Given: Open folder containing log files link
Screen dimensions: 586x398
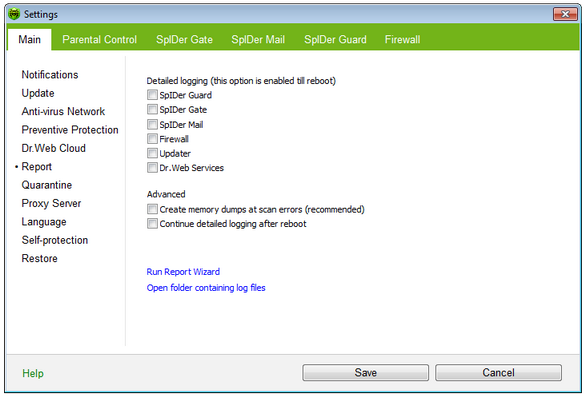Looking at the screenshot, I should coord(206,288).
